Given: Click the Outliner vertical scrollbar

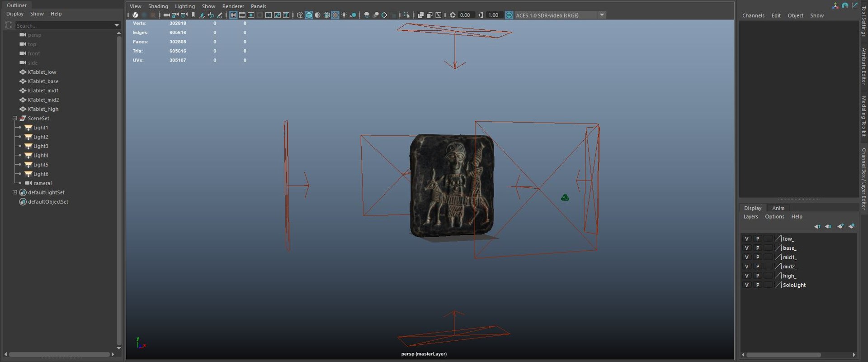Looking at the screenshot, I should [118, 190].
